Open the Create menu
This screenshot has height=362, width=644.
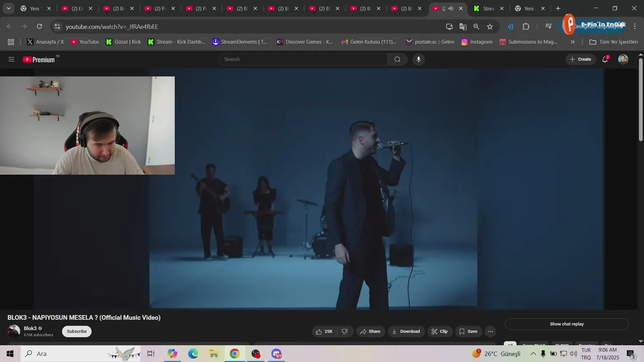580,59
